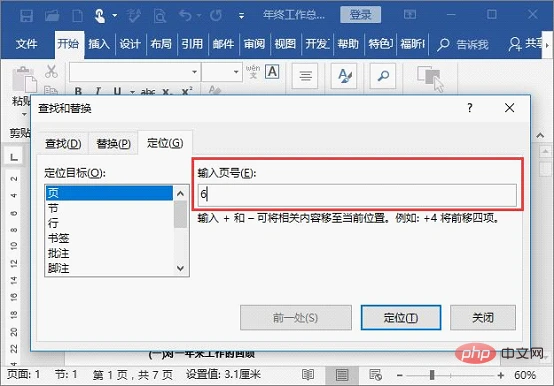554x386 pixels.
Task: Select 节 in the 定位目标 list
Action: [109, 208]
